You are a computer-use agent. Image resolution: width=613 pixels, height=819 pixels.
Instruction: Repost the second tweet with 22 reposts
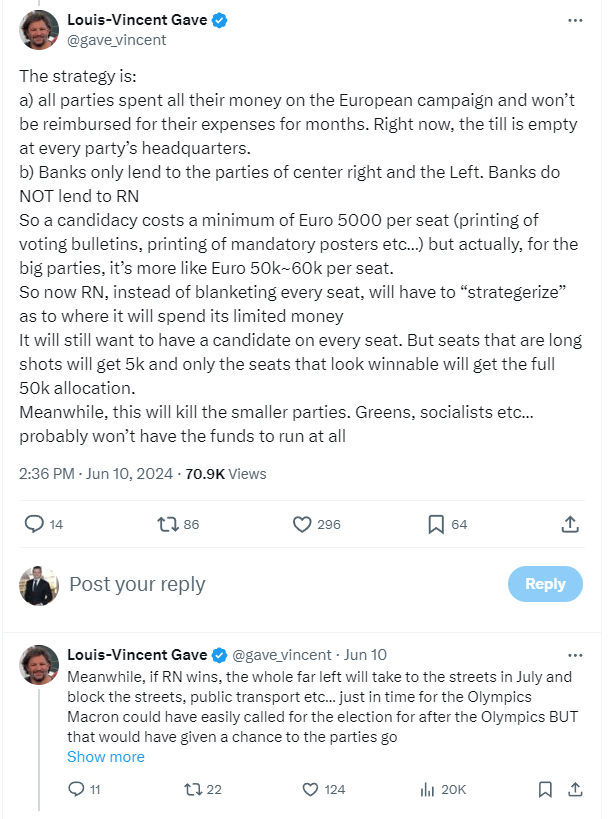point(194,790)
